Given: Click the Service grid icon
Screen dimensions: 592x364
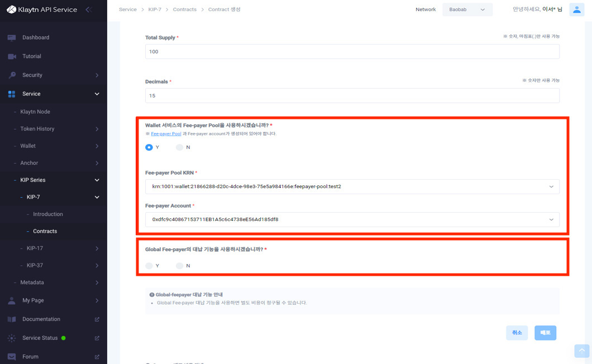Looking at the screenshot, I should tap(12, 94).
